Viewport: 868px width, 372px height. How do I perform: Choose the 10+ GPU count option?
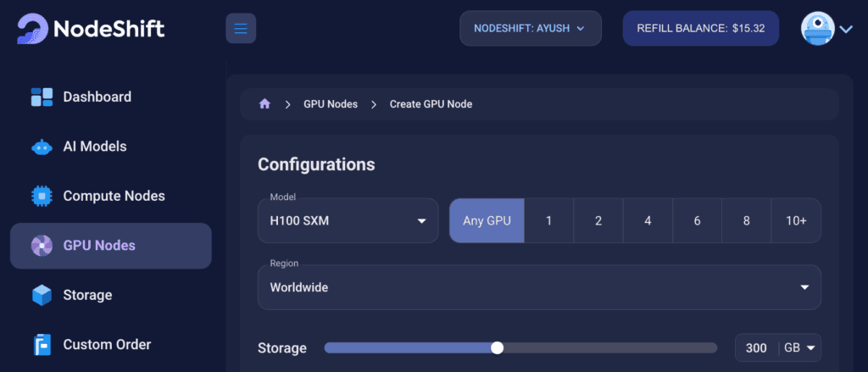click(x=796, y=221)
